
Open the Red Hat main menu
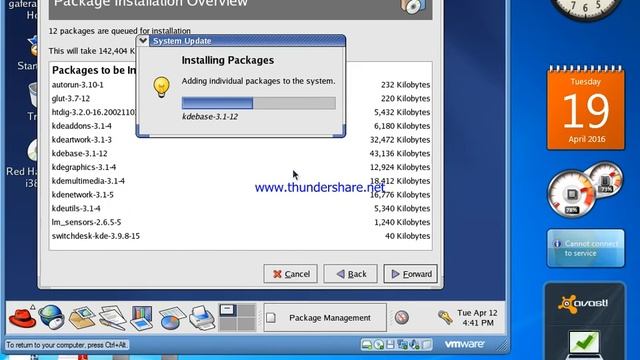click(x=22, y=317)
